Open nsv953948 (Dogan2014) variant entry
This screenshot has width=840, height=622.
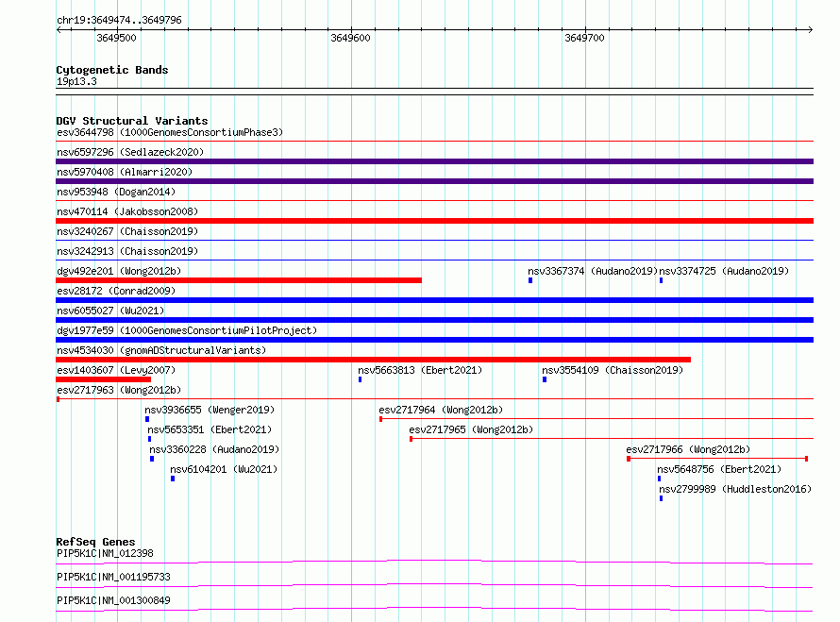coord(116,192)
